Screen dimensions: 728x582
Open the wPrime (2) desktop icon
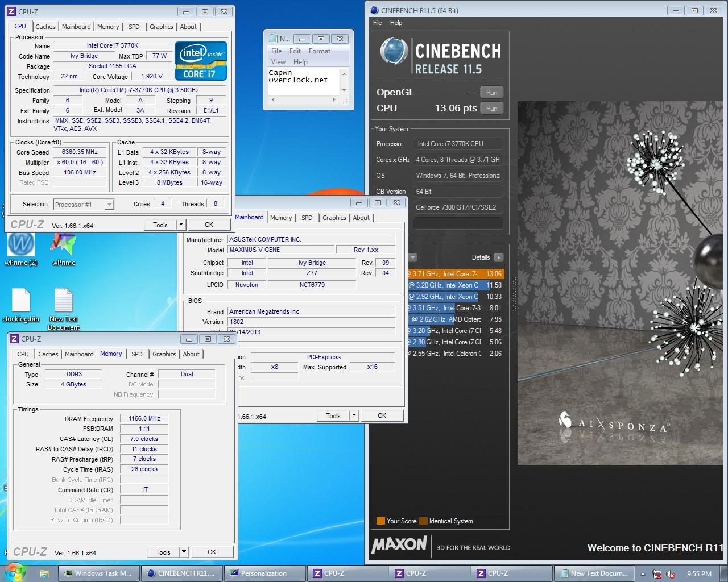pyautogui.click(x=21, y=250)
